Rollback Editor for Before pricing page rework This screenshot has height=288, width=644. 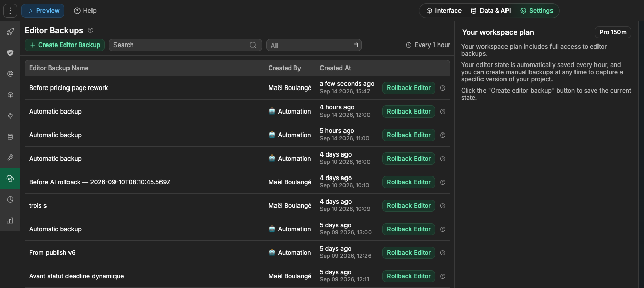coord(409,88)
